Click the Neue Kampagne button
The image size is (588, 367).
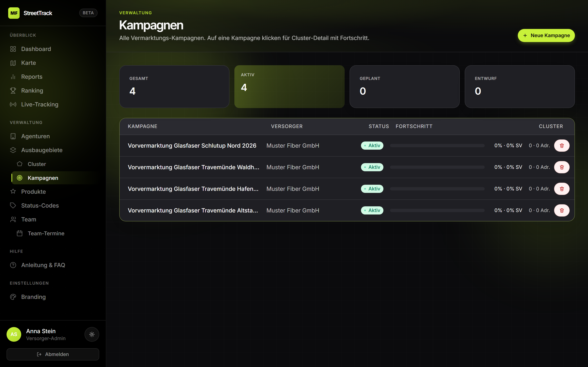click(546, 35)
